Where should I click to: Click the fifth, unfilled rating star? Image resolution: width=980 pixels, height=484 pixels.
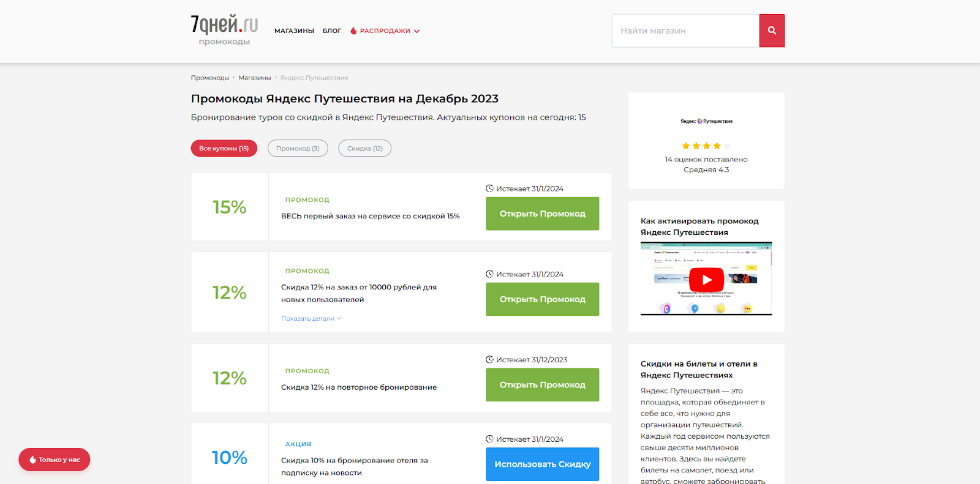pyautogui.click(x=727, y=146)
